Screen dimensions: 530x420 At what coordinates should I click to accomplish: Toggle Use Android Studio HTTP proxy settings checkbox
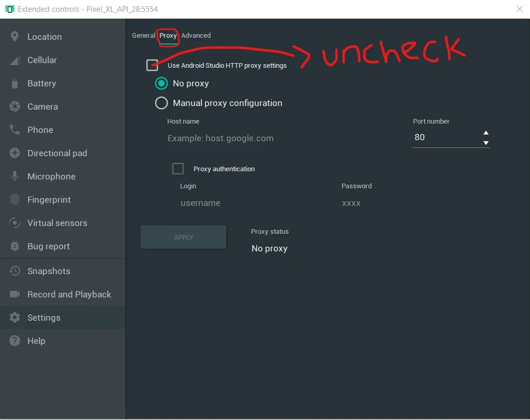152,65
